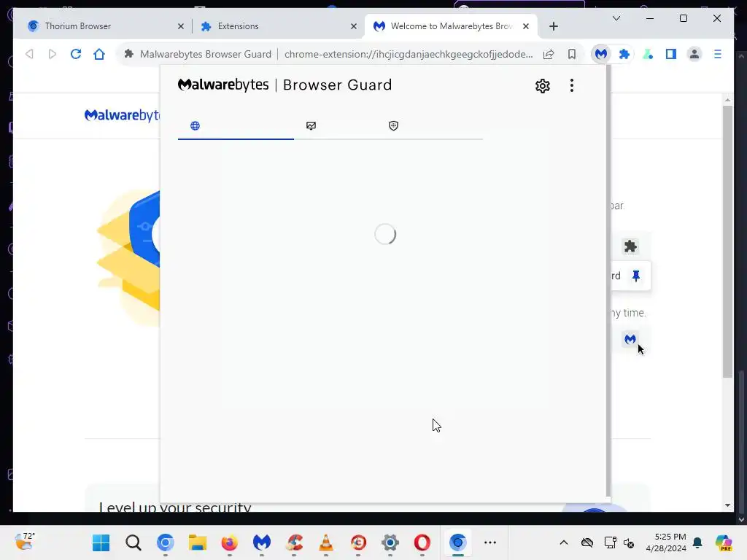Open the weather widget
Image resolution: width=747 pixels, height=560 pixels.
[25, 542]
